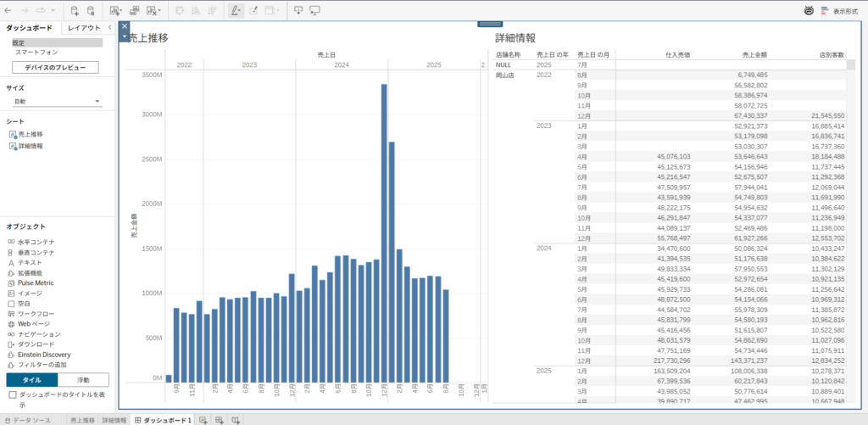Click the 空白 object

(19, 304)
